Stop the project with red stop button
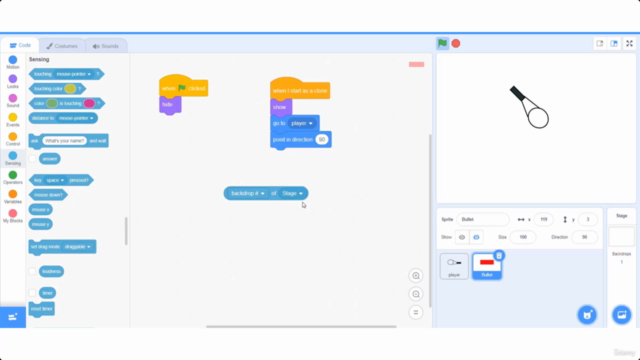The height and width of the screenshot is (360, 640). coord(456,43)
